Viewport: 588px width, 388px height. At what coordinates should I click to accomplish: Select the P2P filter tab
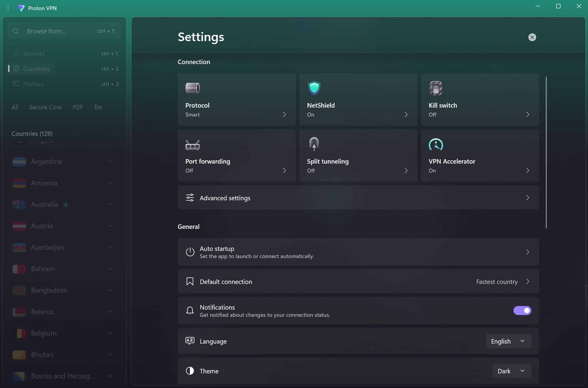78,107
